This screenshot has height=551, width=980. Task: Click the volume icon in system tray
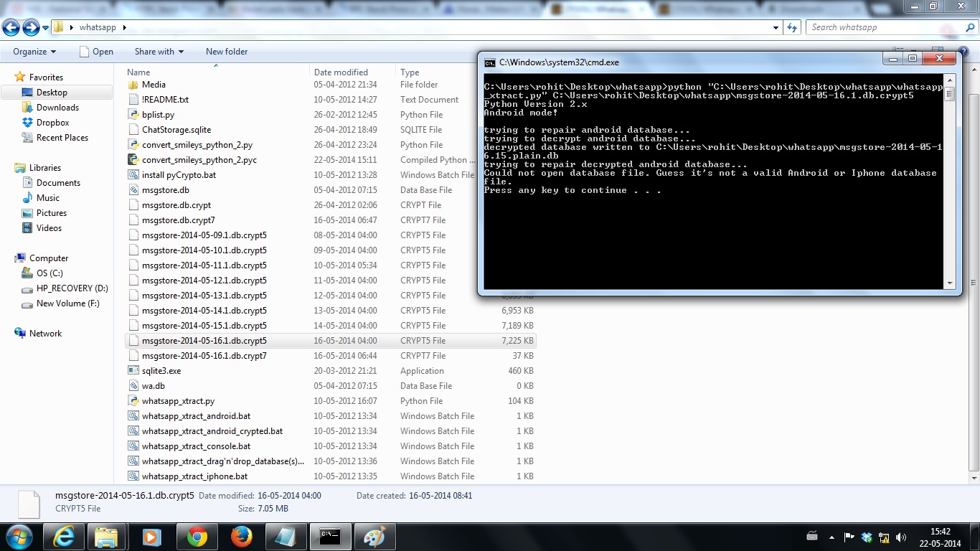[x=900, y=537]
